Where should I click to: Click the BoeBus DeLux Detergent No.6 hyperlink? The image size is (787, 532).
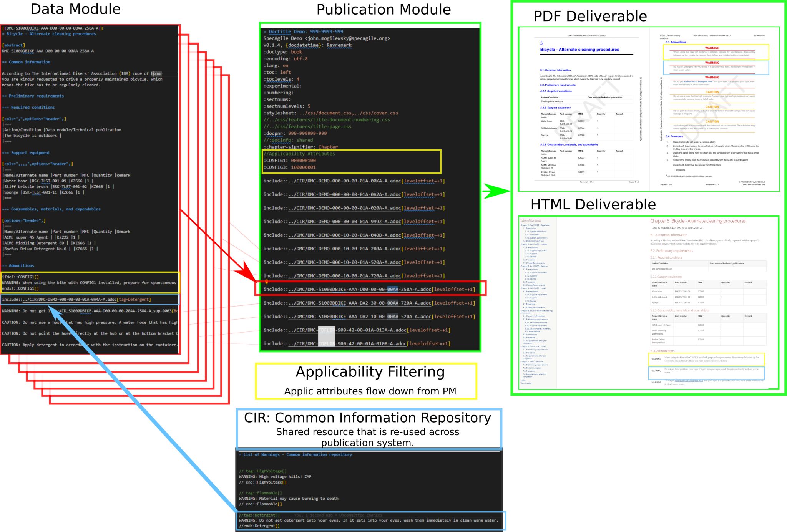tap(689, 381)
